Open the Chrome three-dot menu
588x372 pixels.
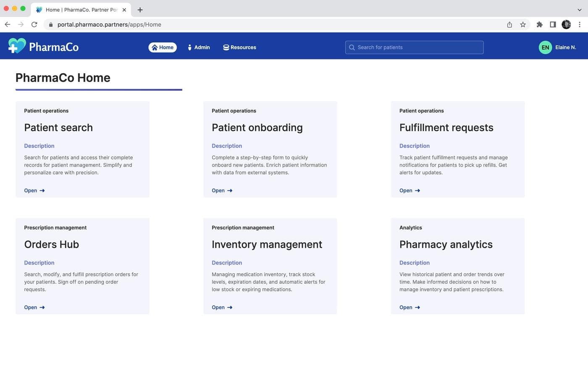pyautogui.click(x=580, y=25)
